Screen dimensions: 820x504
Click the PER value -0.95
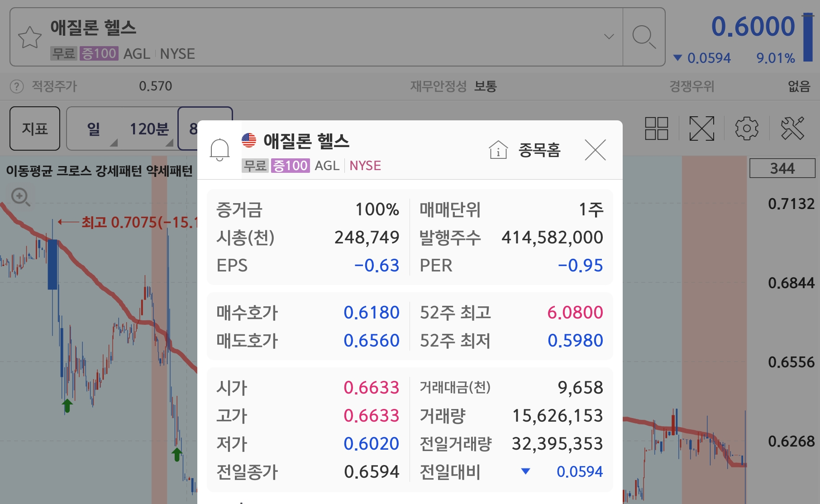tap(580, 266)
